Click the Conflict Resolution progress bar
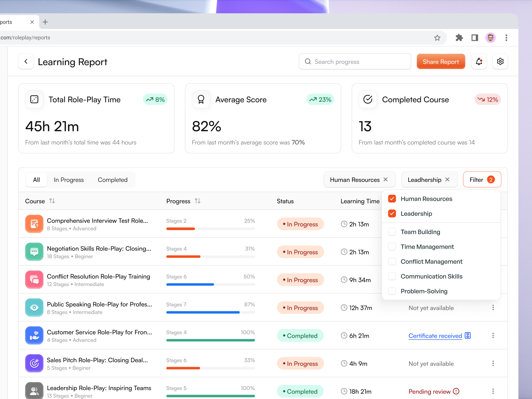 (x=210, y=284)
